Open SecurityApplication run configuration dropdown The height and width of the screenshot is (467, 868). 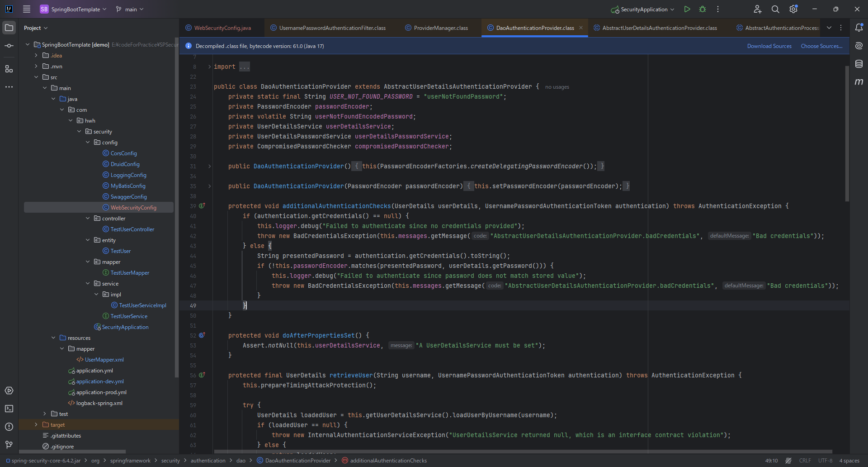pyautogui.click(x=642, y=9)
